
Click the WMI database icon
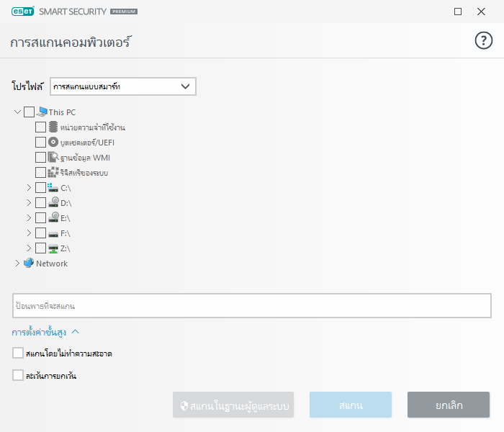point(53,157)
